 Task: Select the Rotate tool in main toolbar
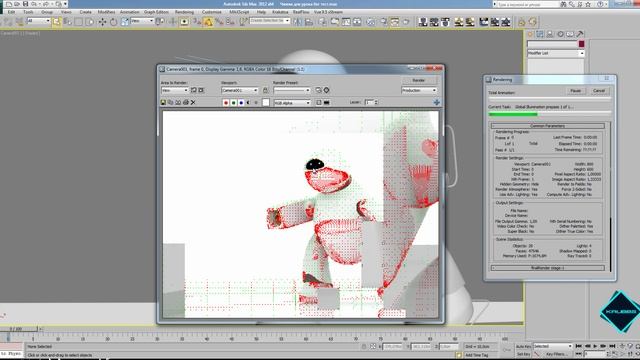coord(113,22)
